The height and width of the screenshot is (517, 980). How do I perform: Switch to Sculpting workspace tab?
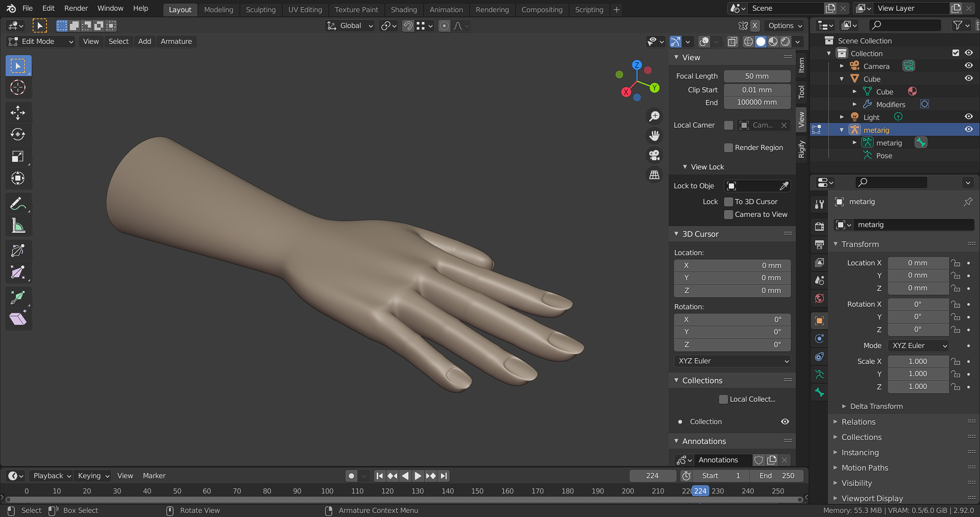[260, 10]
